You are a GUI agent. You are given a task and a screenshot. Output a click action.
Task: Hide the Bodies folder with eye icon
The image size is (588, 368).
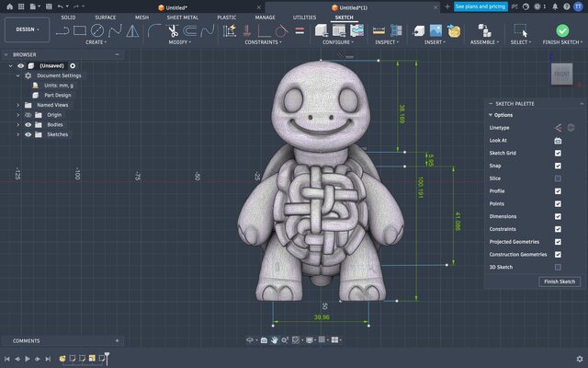pos(28,125)
